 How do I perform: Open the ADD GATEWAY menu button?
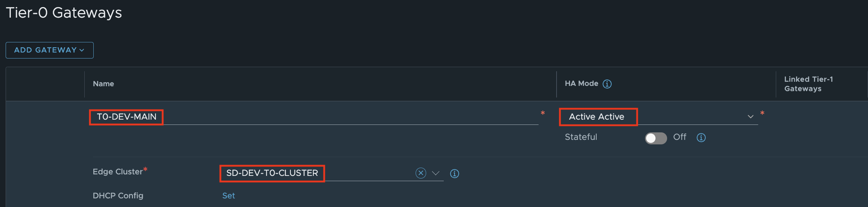click(x=49, y=50)
